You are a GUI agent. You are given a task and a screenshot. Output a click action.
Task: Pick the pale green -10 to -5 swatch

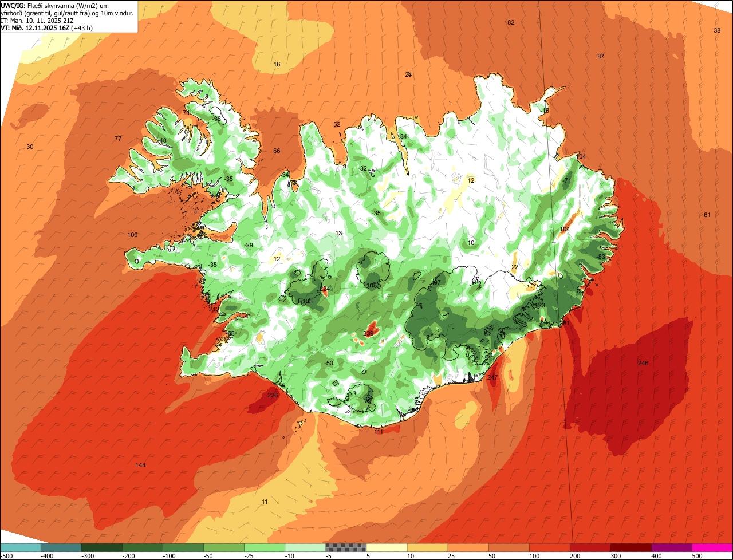pos(305,547)
